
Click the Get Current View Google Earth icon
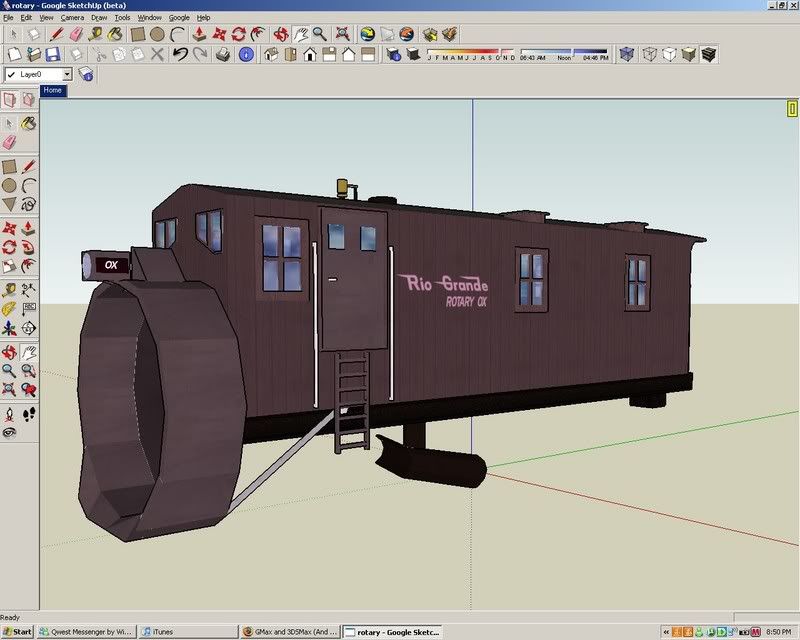tap(367, 35)
